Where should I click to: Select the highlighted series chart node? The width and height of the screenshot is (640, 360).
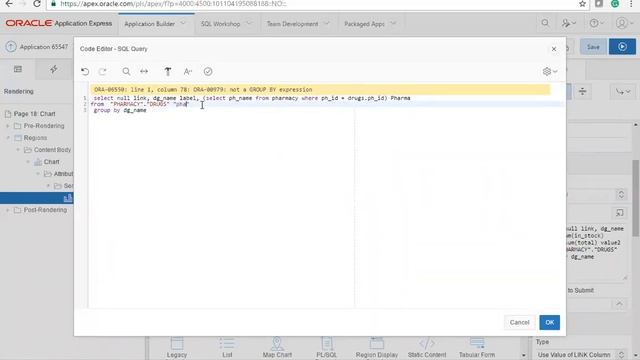[37, 198]
